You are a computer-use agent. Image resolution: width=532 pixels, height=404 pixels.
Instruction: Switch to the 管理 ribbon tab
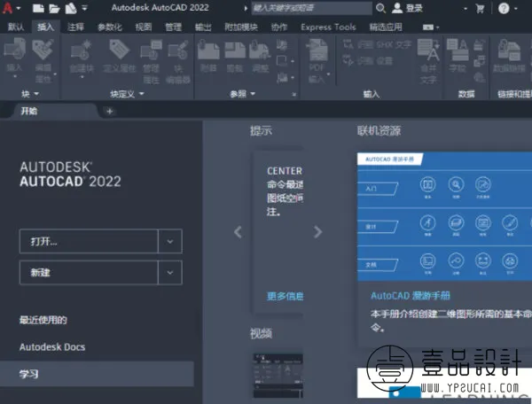click(173, 27)
